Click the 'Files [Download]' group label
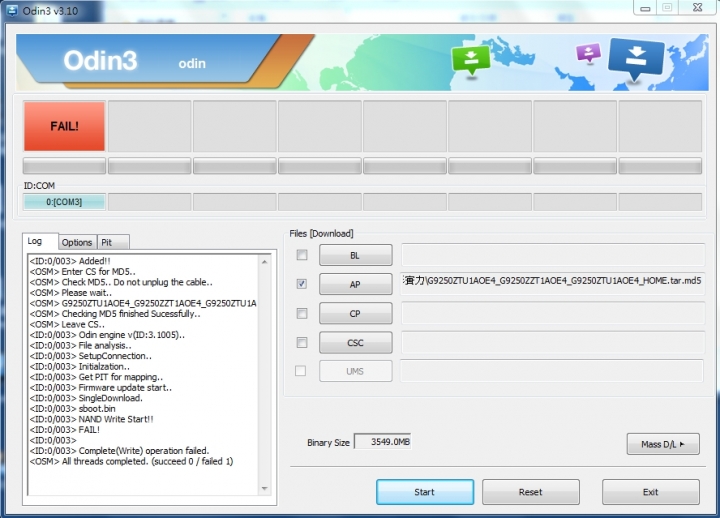 click(321, 233)
